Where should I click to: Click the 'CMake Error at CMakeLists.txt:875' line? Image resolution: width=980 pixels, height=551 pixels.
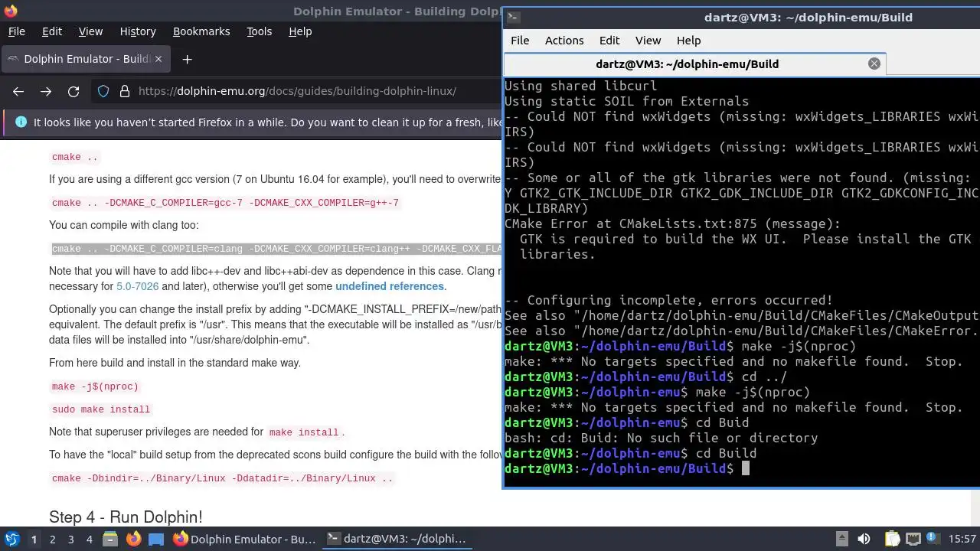pyautogui.click(x=672, y=223)
